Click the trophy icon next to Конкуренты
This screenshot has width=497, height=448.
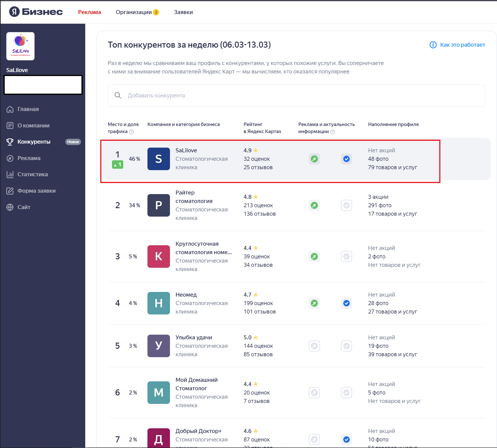[10, 142]
